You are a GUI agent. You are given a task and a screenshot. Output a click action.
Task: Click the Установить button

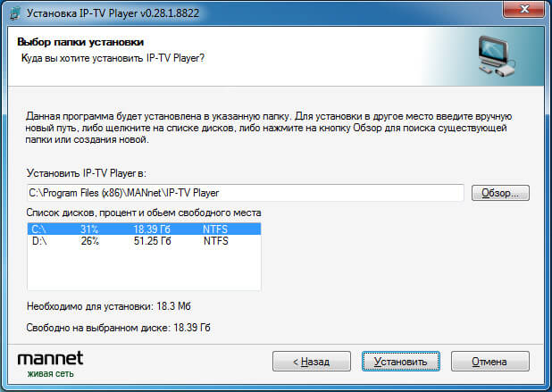(x=401, y=361)
